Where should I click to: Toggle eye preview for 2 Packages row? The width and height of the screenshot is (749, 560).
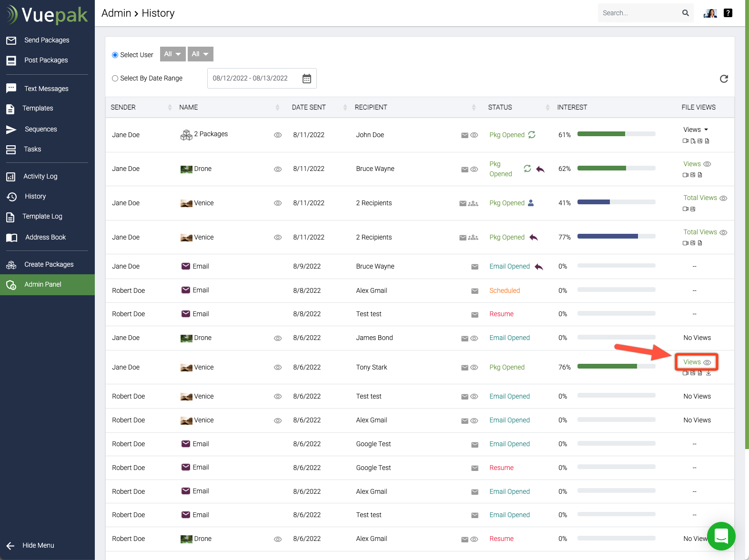[278, 135]
